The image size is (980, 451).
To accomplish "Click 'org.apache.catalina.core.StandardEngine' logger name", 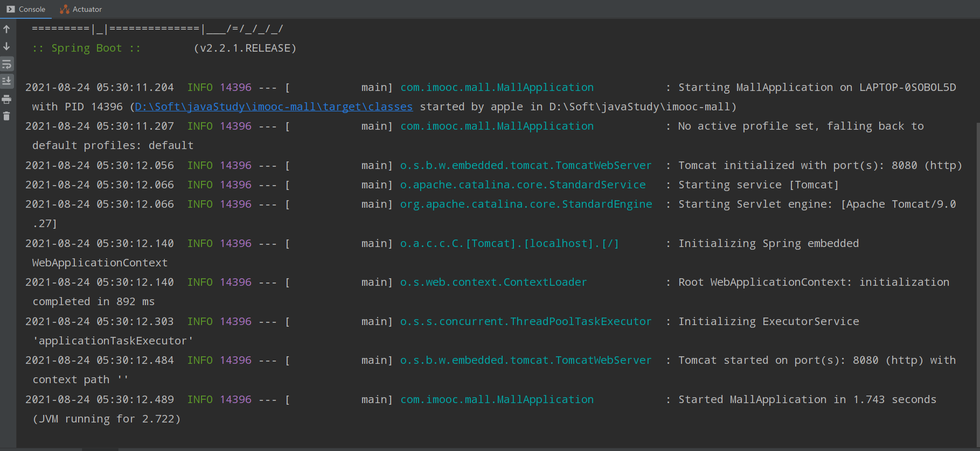I will (x=526, y=204).
